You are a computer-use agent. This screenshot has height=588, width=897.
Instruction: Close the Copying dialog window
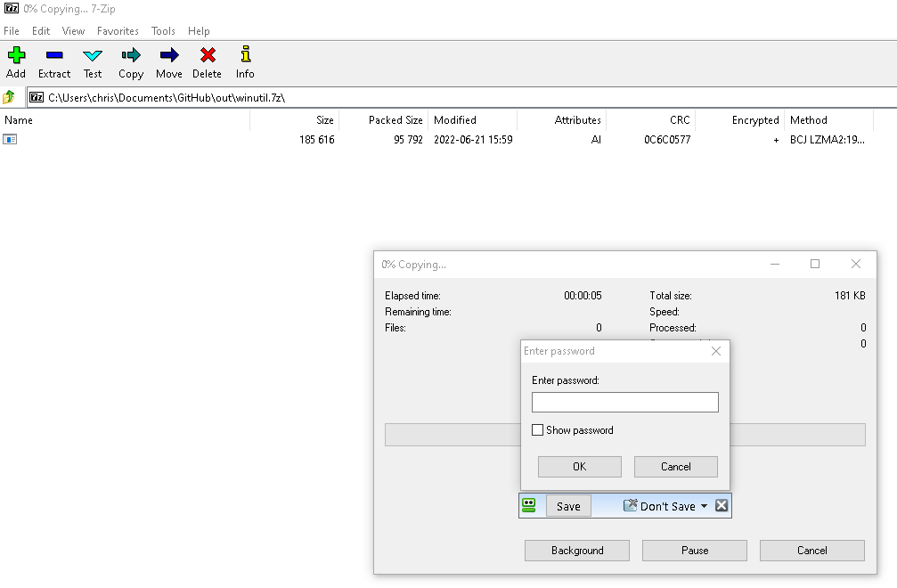tap(855, 264)
